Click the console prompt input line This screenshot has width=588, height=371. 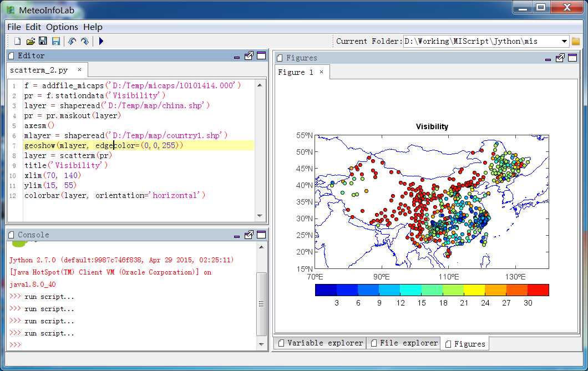tap(131, 345)
